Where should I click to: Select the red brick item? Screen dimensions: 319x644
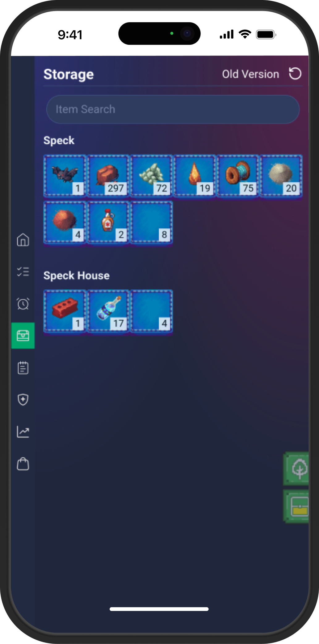tap(65, 311)
